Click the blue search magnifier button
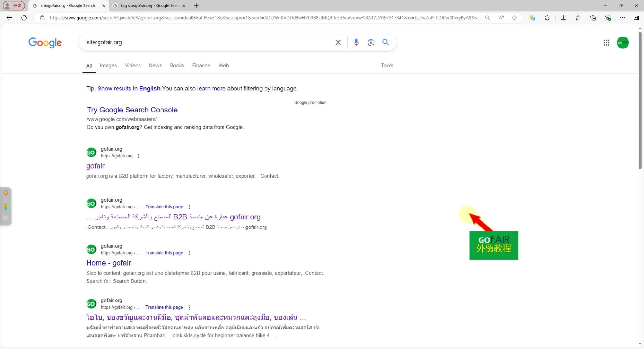The width and height of the screenshot is (644, 349). point(386,42)
